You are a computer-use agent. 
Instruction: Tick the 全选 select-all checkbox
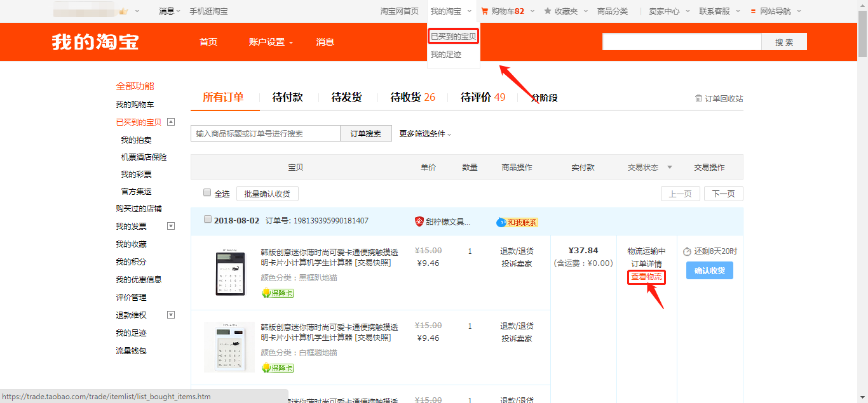pyautogui.click(x=207, y=192)
